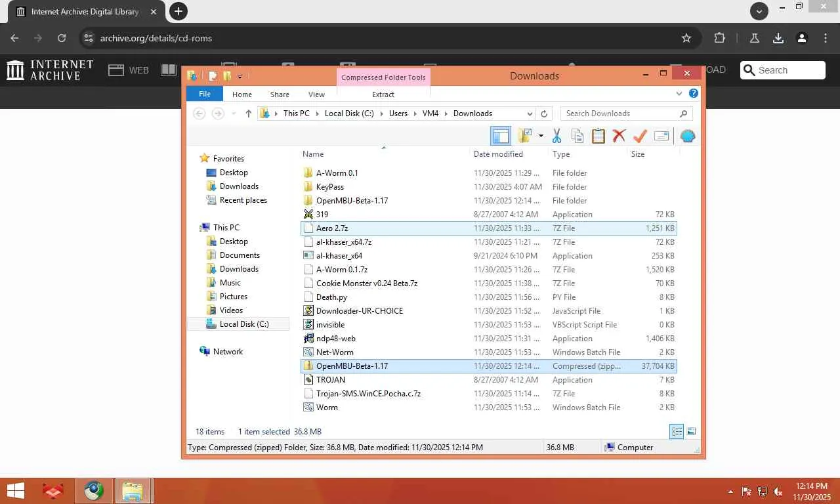Screen dimensions: 840x504
Task: Bookmark the page with the Chrome star icon
Action: (686, 38)
